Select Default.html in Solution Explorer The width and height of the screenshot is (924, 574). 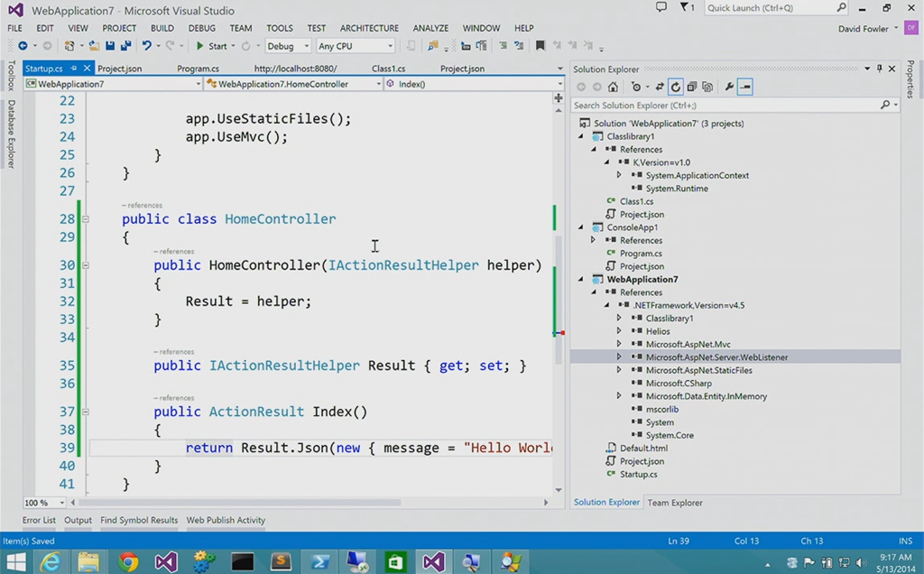(x=642, y=448)
